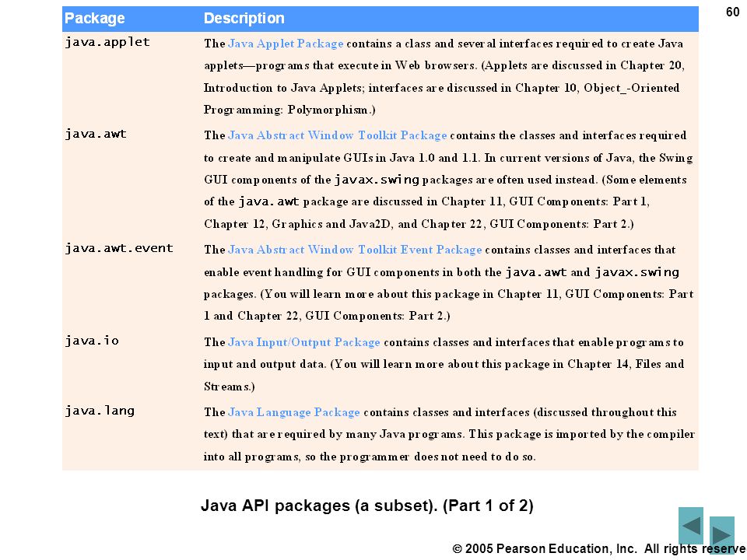This screenshot has height=560, width=747.
Task: Go to the previous slide arrow
Action: coord(691,526)
